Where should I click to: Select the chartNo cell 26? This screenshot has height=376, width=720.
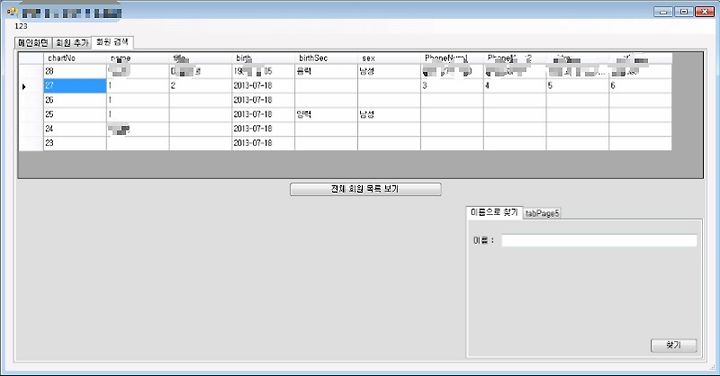coord(75,100)
